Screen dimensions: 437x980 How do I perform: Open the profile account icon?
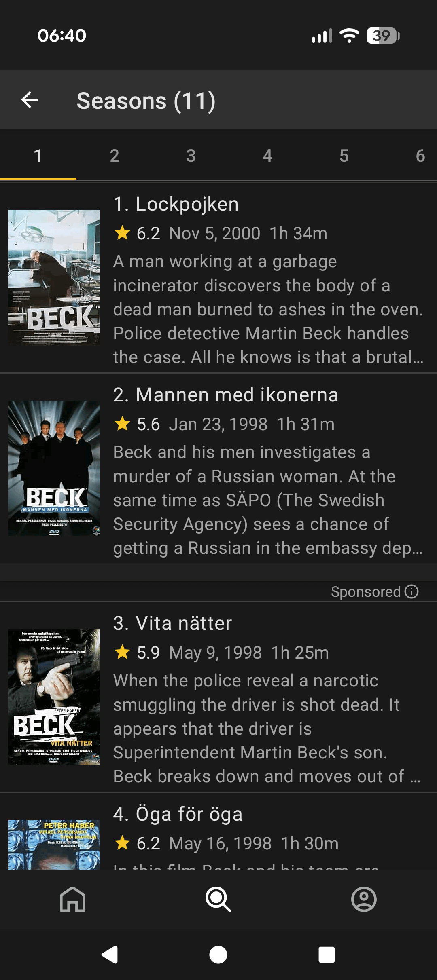(364, 899)
